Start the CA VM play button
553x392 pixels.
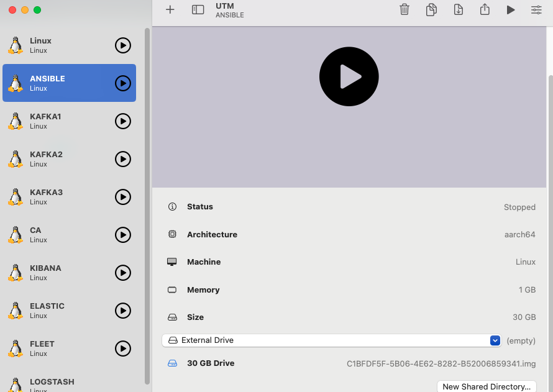(123, 235)
